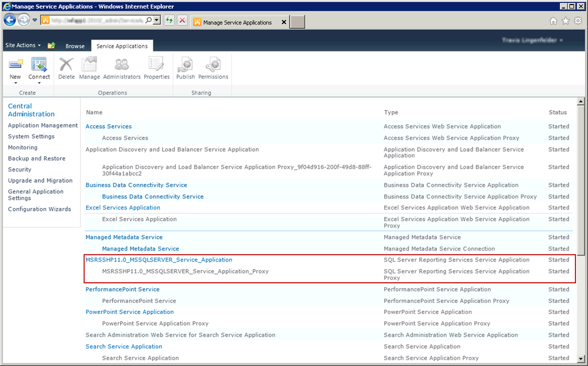
Task: Open the Favorites star icon
Action: (x=566, y=21)
